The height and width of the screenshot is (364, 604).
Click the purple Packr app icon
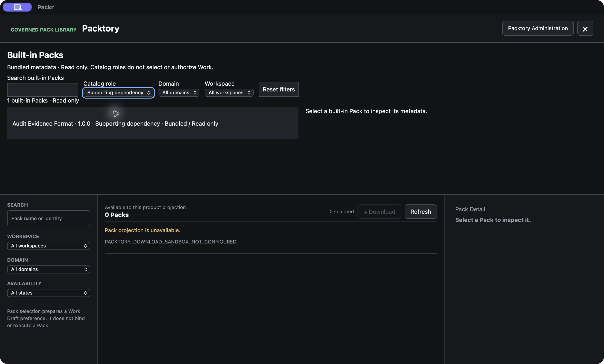click(17, 7)
